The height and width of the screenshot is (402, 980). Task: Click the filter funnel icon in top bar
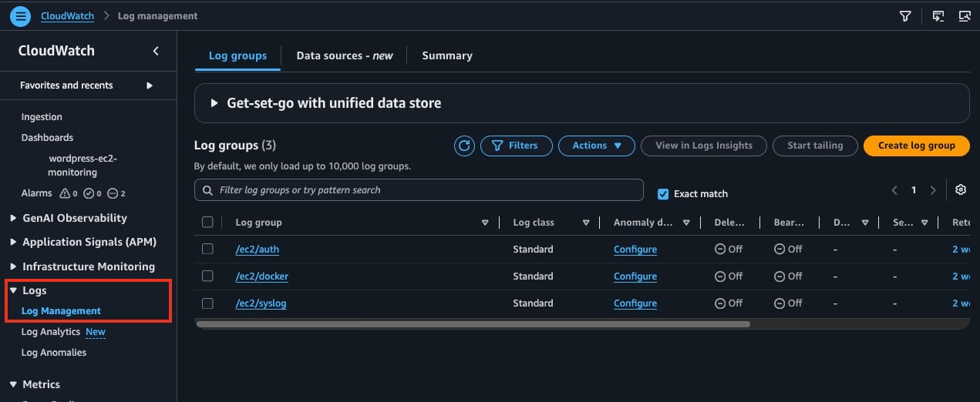tap(906, 16)
